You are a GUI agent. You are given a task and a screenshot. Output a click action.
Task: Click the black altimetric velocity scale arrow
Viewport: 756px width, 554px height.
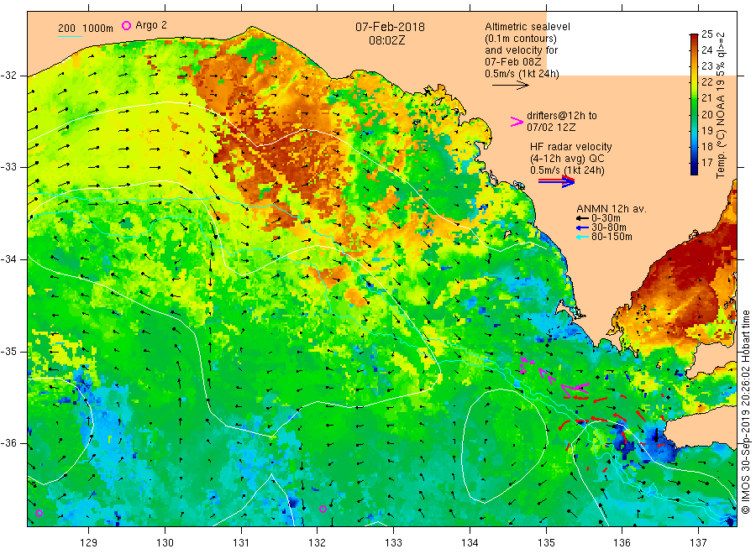pos(510,86)
